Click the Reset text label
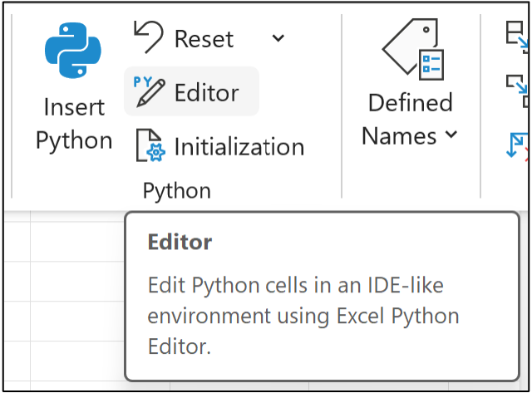532x393 pixels. pos(204,38)
